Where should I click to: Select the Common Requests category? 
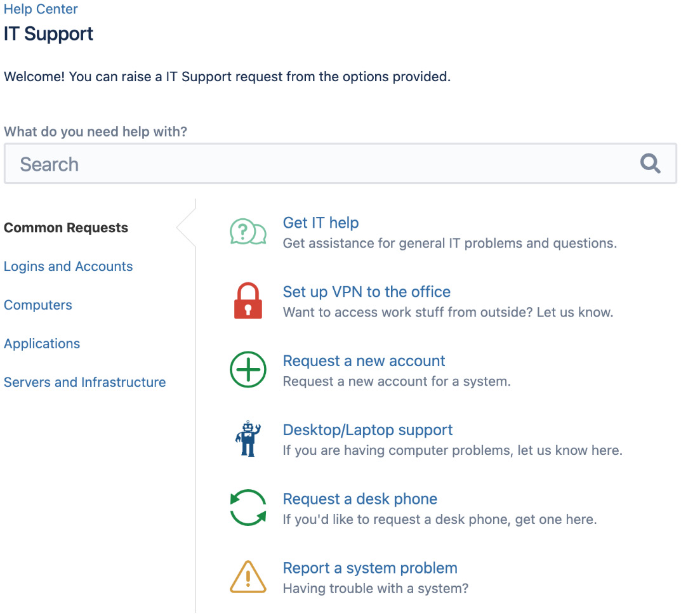pos(66,227)
